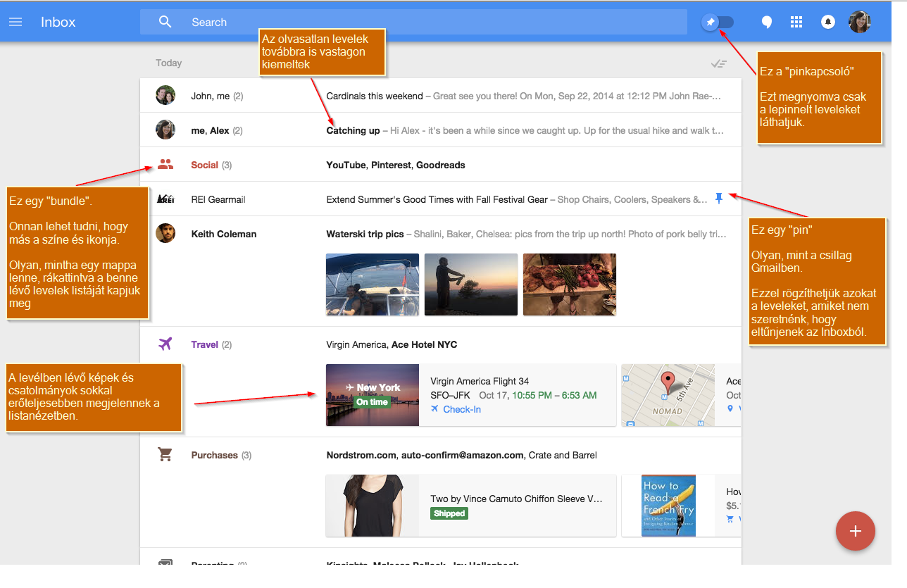Click Keith Coleman's avatar
The width and height of the screenshot is (907, 588).
165,234
